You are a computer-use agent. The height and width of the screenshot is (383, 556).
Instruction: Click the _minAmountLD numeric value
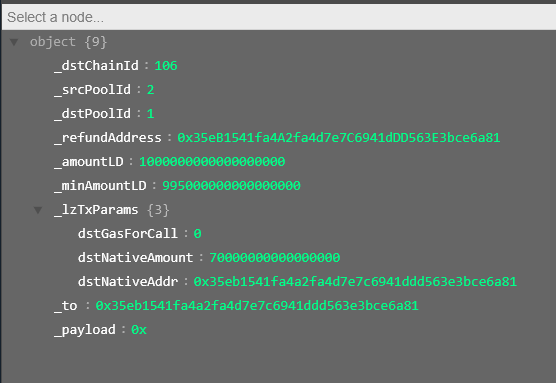pos(231,185)
